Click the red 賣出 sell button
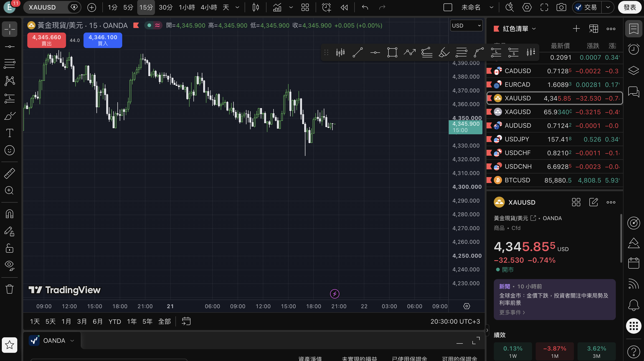 coord(46,40)
